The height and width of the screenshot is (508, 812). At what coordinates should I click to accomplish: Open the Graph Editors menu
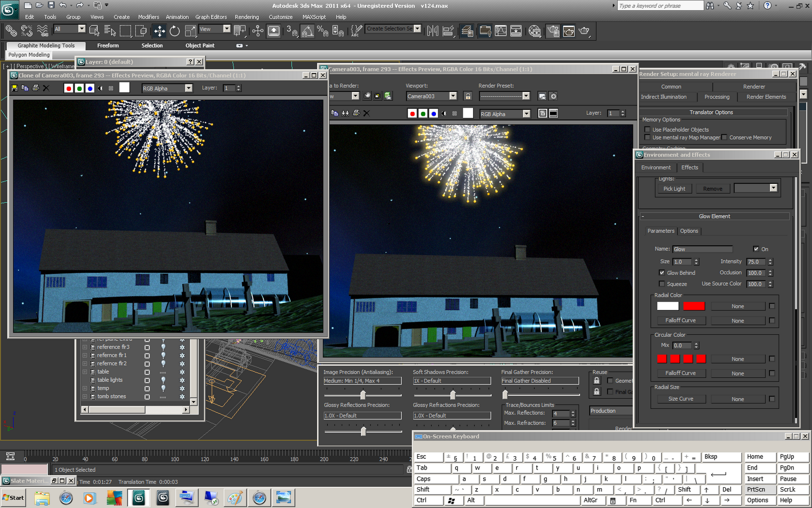(211, 17)
